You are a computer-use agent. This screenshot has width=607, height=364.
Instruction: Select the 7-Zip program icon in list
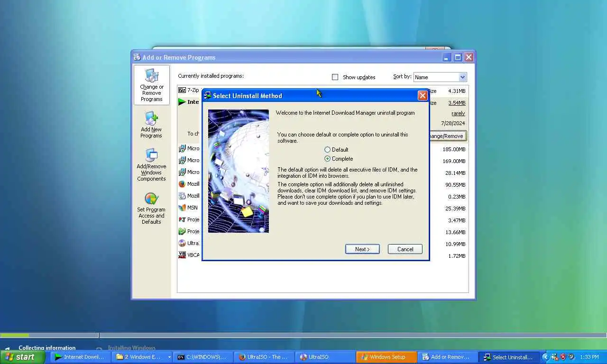[x=182, y=90]
